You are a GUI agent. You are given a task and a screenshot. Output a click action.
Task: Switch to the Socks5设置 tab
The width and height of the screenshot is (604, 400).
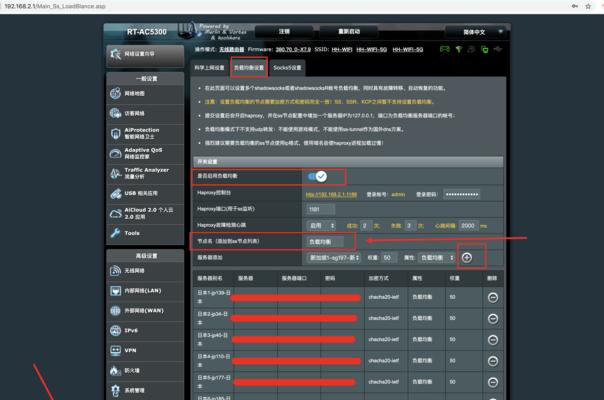click(x=287, y=68)
